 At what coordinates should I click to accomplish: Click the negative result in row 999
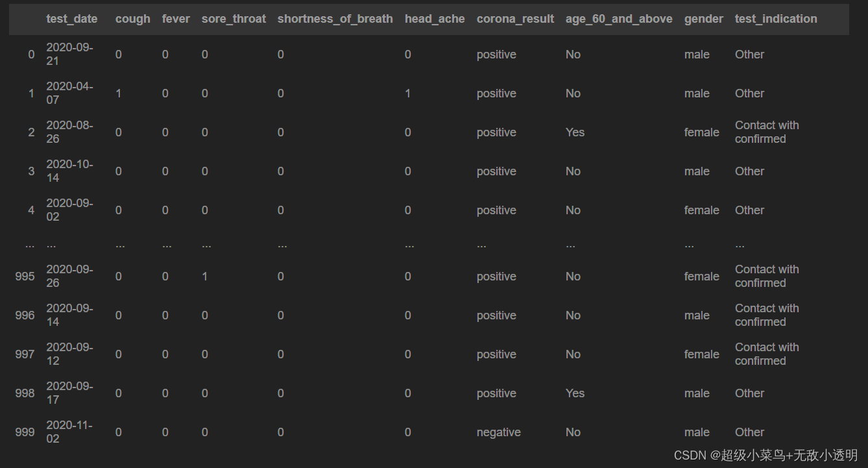pos(499,432)
